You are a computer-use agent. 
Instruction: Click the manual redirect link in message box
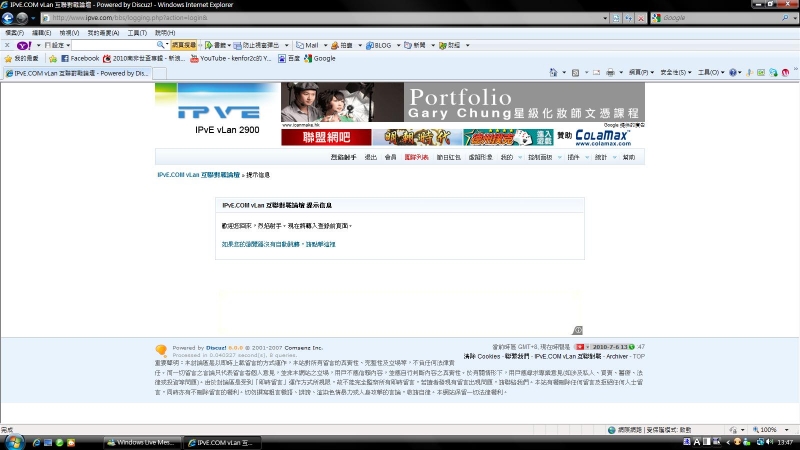point(279,244)
